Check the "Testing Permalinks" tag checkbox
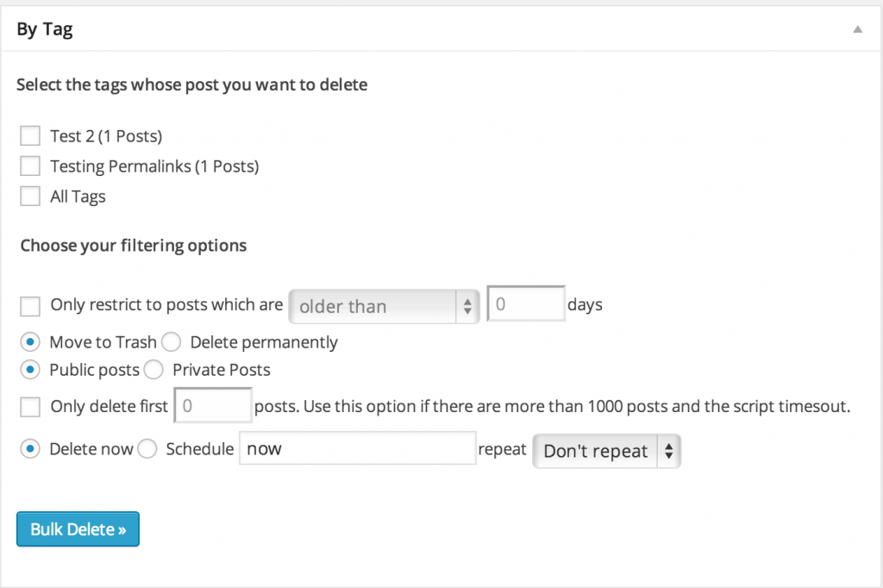The height and width of the screenshot is (588, 883). (x=29, y=166)
